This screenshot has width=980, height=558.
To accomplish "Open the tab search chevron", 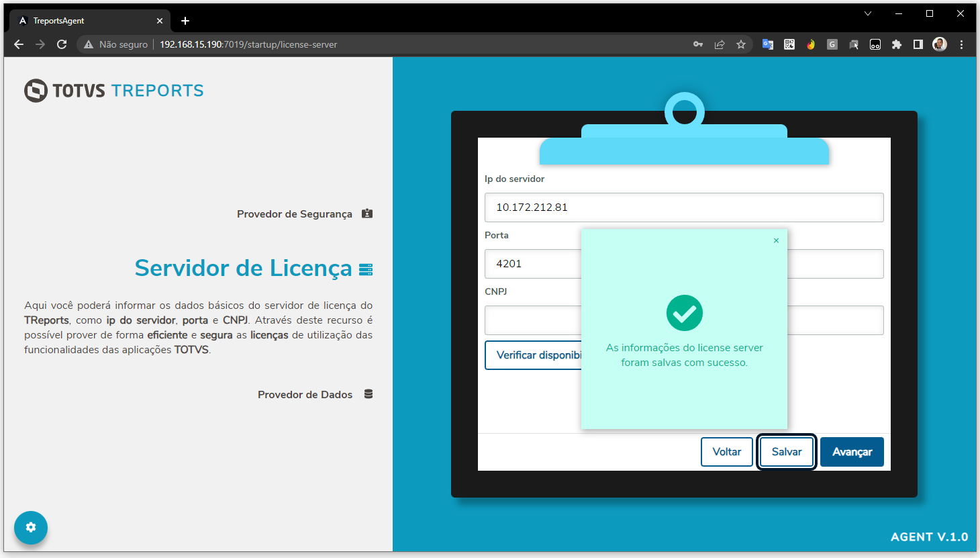I will (868, 13).
